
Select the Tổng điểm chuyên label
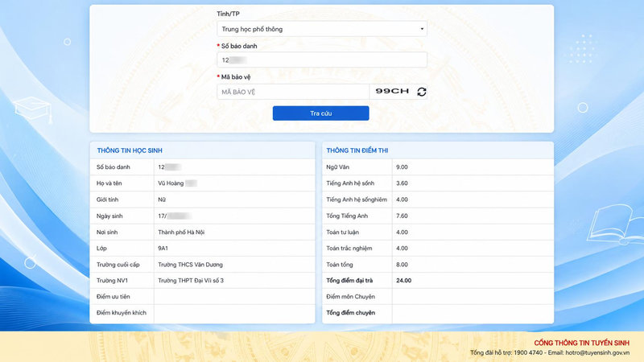pyautogui.click(x=350, y=312)
